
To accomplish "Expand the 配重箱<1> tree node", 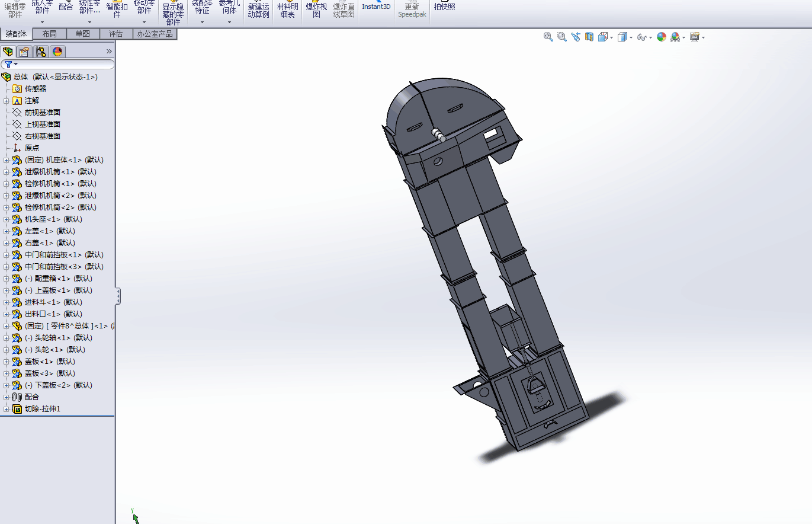I will pyautogui.click(x=7, y=279).
